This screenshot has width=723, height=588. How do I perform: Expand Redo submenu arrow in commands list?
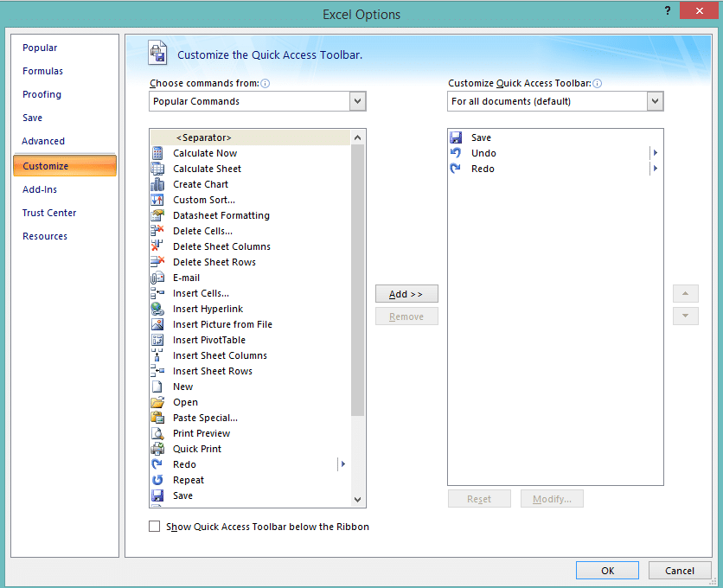(x=342, y=464)
